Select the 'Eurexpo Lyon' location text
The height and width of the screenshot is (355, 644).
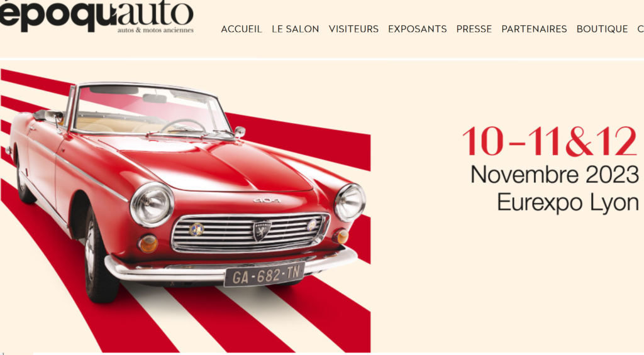(568, 203)
